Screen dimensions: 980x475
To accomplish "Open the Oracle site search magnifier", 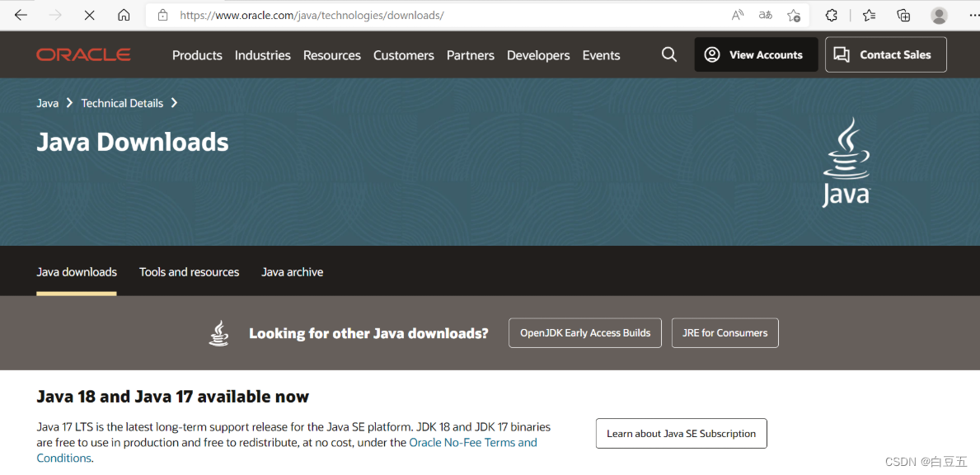I will click(668, 55).
